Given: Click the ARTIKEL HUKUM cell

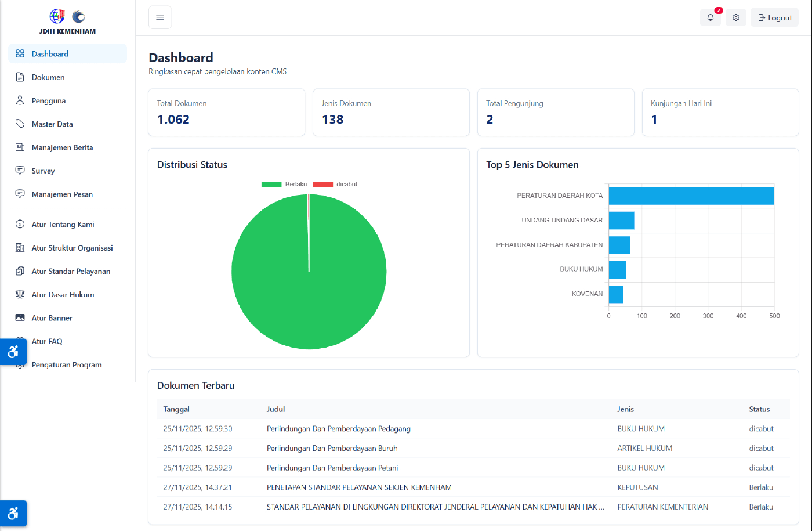Looking at the screenshot, I should pos(645,448).
